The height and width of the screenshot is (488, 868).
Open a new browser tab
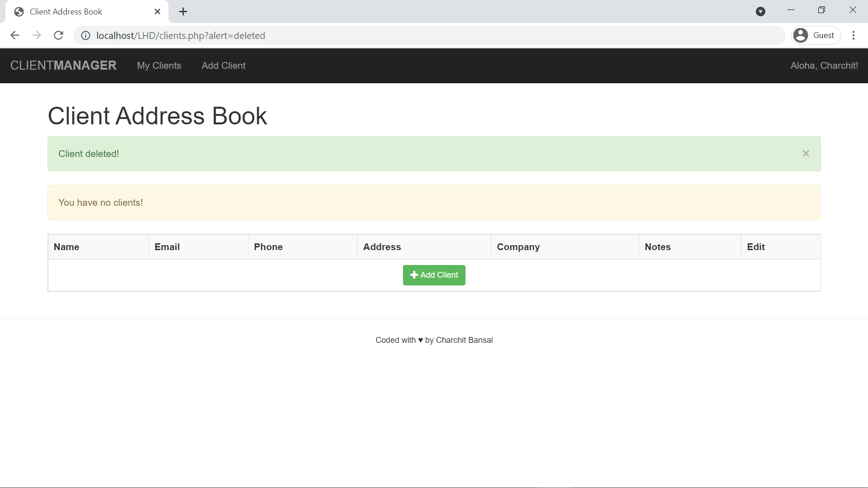pos(183,12)
